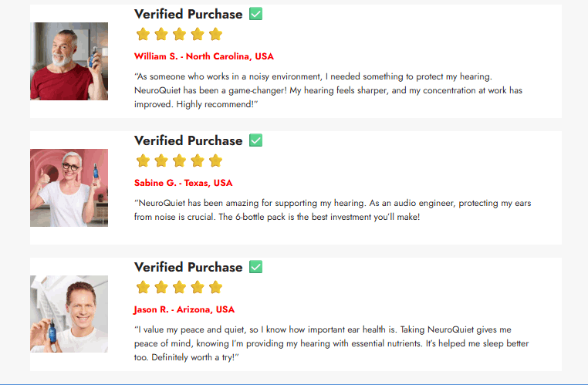This screenshot has height=385, width=588.
Task: Click the first star of William S.'s rating
Action: 143,34
